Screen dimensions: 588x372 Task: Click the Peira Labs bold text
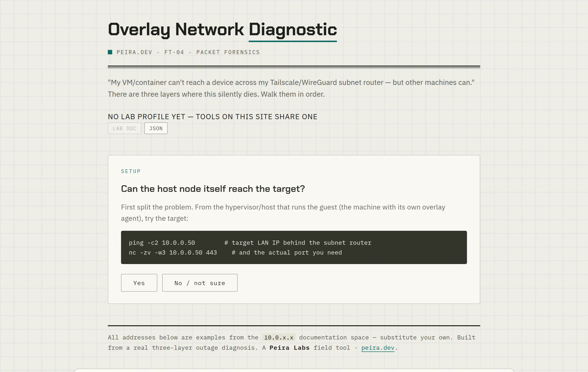coord(289,348)
